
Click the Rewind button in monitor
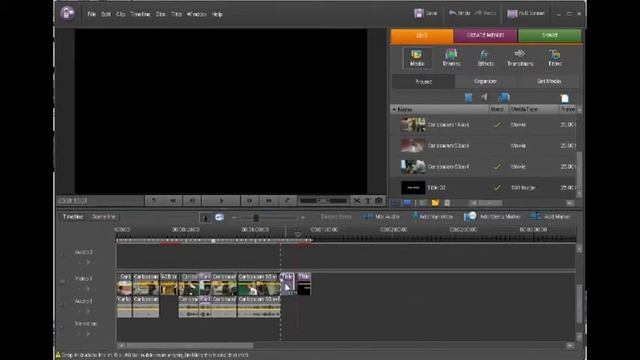tap(173, 200)
